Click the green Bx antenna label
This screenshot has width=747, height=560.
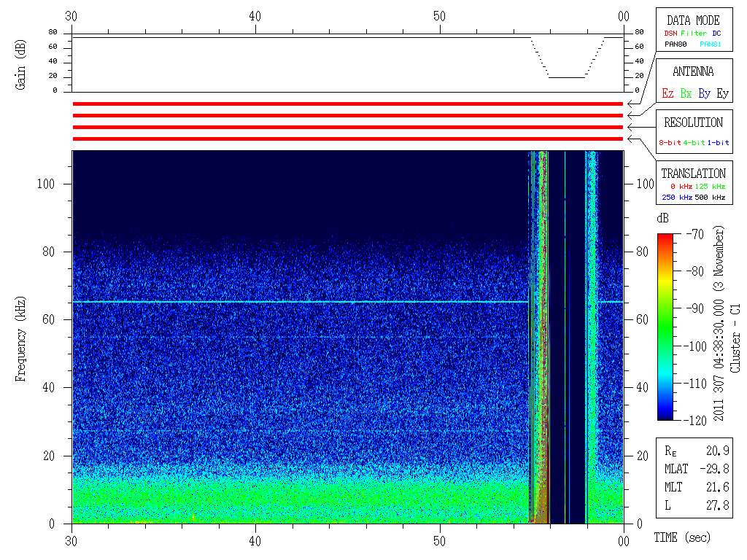click(x=686, y=93)
